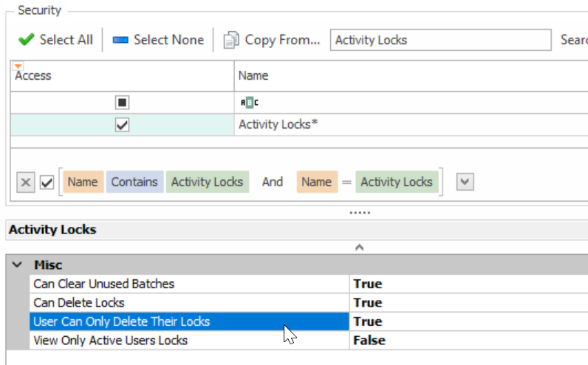The height and width of the screenshot is (365, 588).
Task: Click the blue Select None icon
Action: [x=120, y=40]
